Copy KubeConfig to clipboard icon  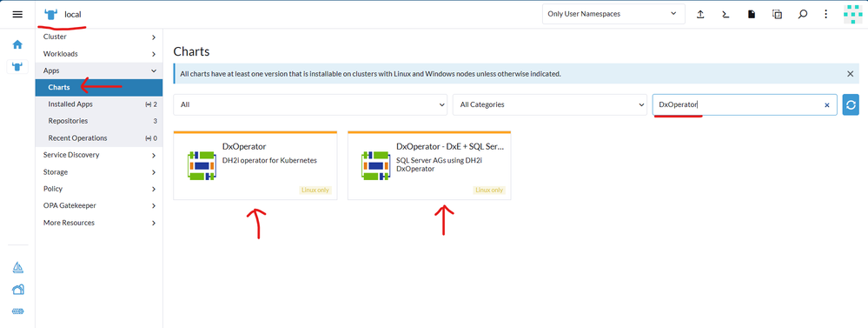[778, 15]
